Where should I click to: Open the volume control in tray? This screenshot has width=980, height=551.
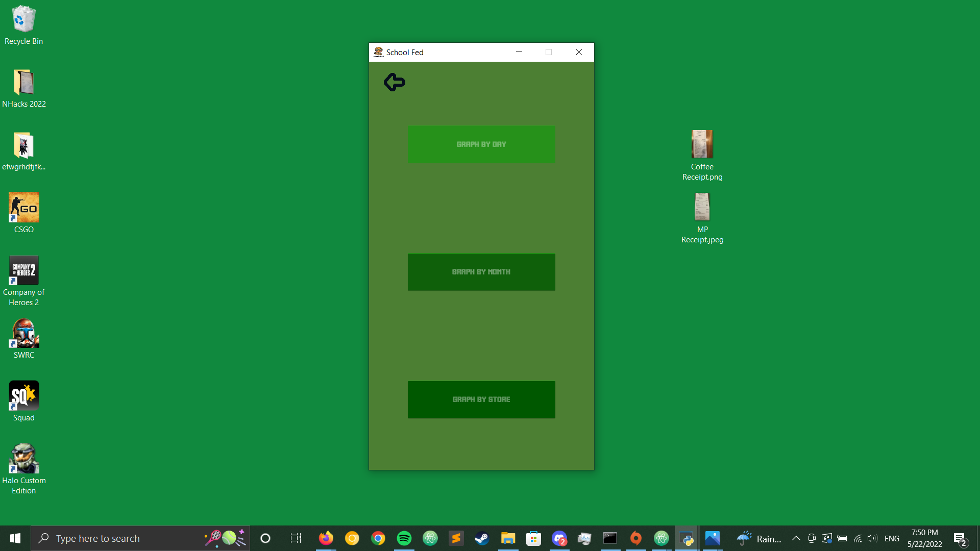[x=872, y=538]
